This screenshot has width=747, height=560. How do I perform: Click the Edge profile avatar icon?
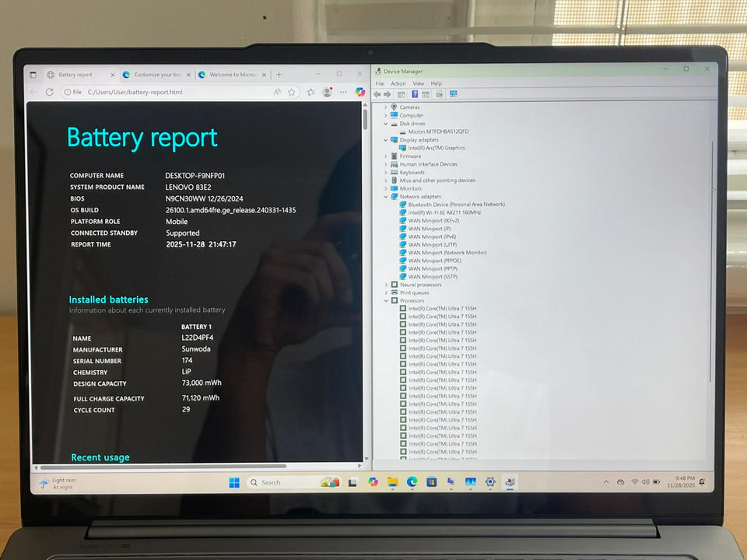[x=327, y=92]
